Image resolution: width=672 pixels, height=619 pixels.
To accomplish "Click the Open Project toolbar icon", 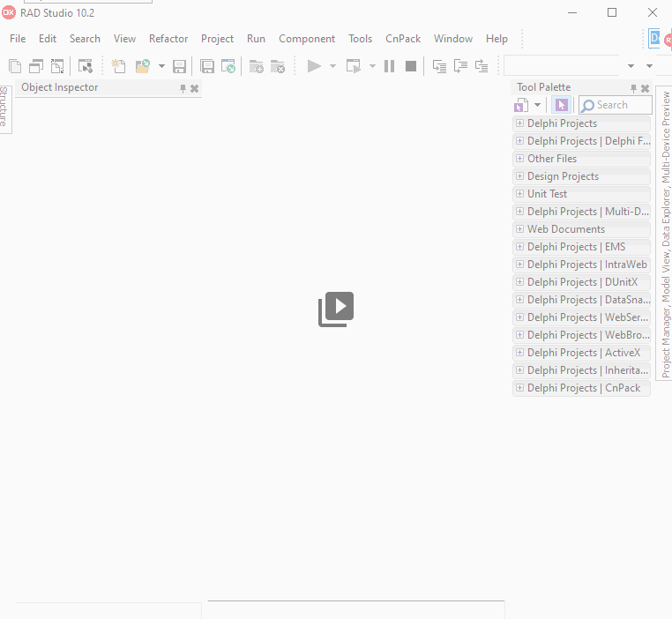I will [228, 66].
